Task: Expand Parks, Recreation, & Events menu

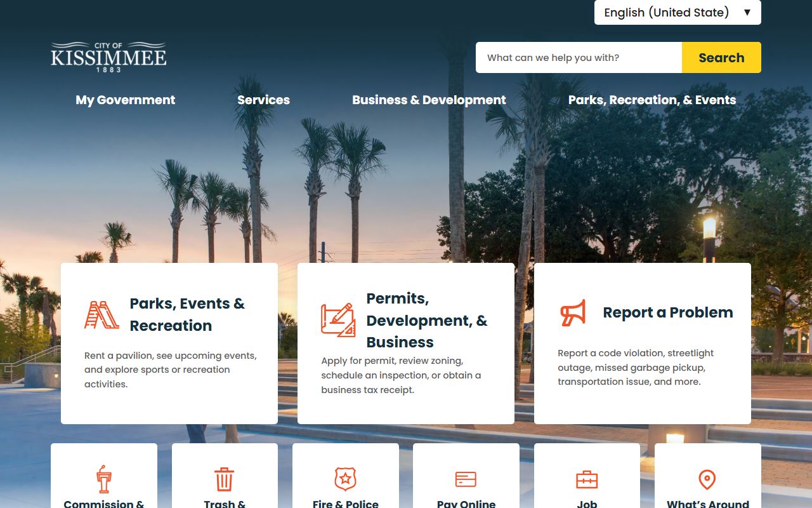Action: pyautogui.click(x=652, y=100)
